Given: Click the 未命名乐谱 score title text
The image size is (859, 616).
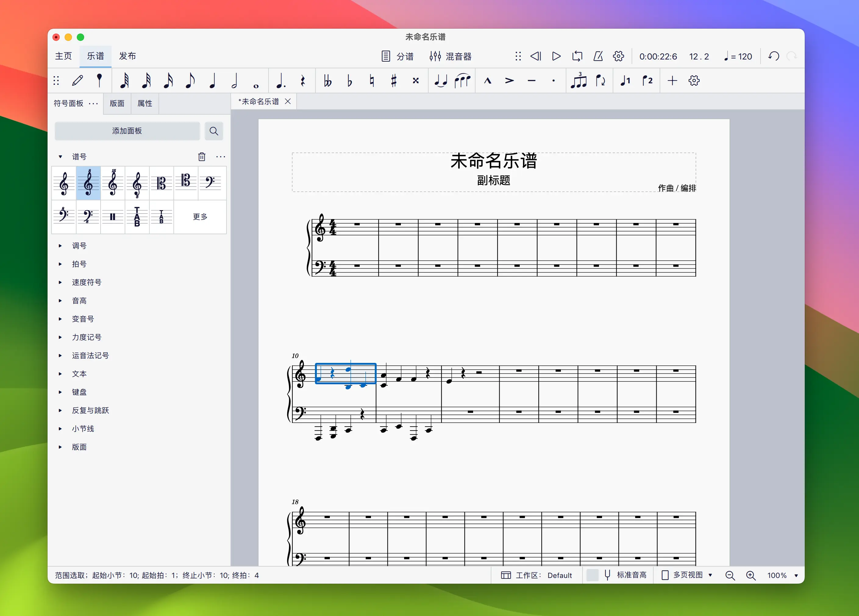Looking at the screenshot, I should (494, 161).
